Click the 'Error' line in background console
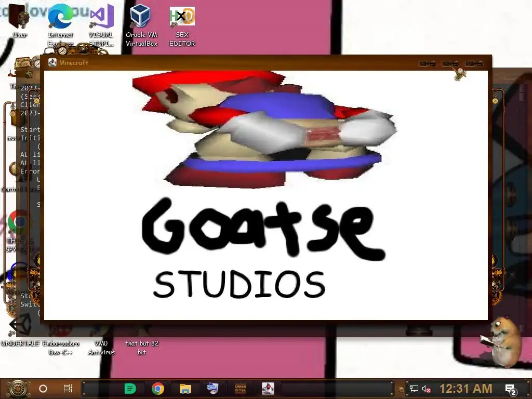 [x=30, y=171]
